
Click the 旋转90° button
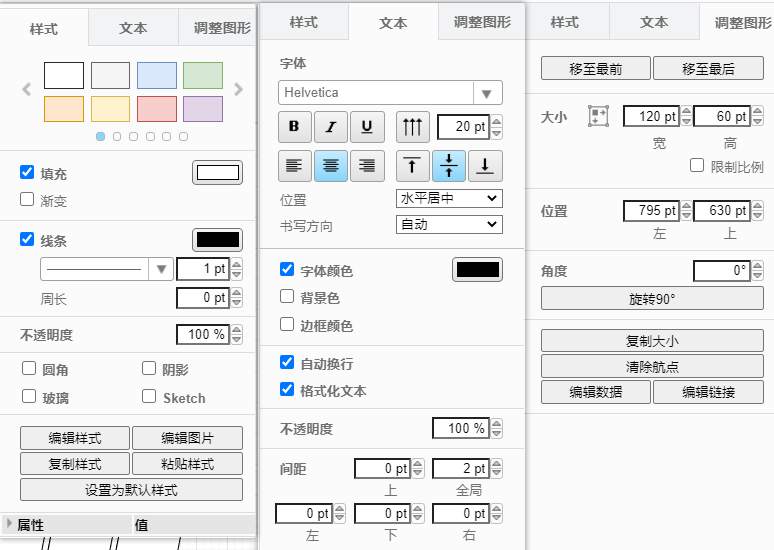coord(652,299)
